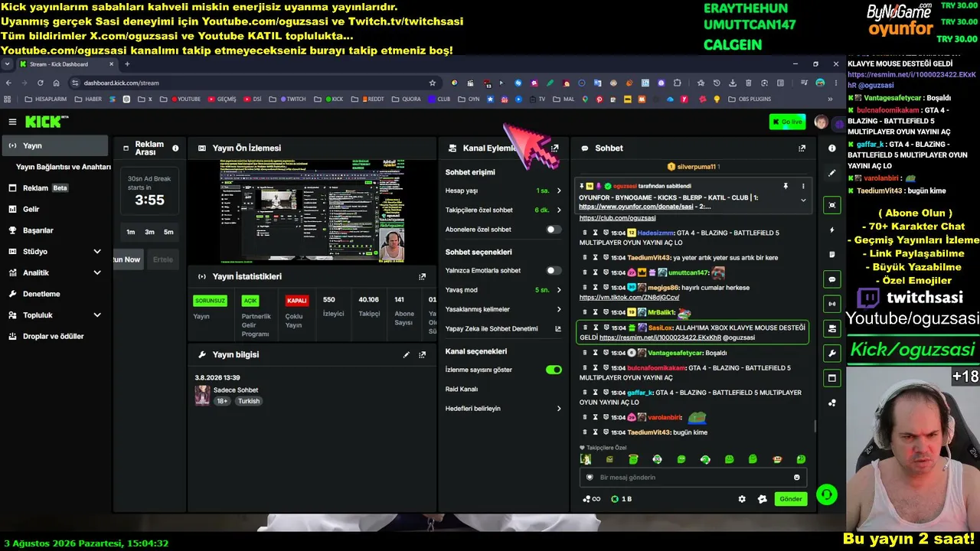Click the Bir mesaj gönderin input

693,478
